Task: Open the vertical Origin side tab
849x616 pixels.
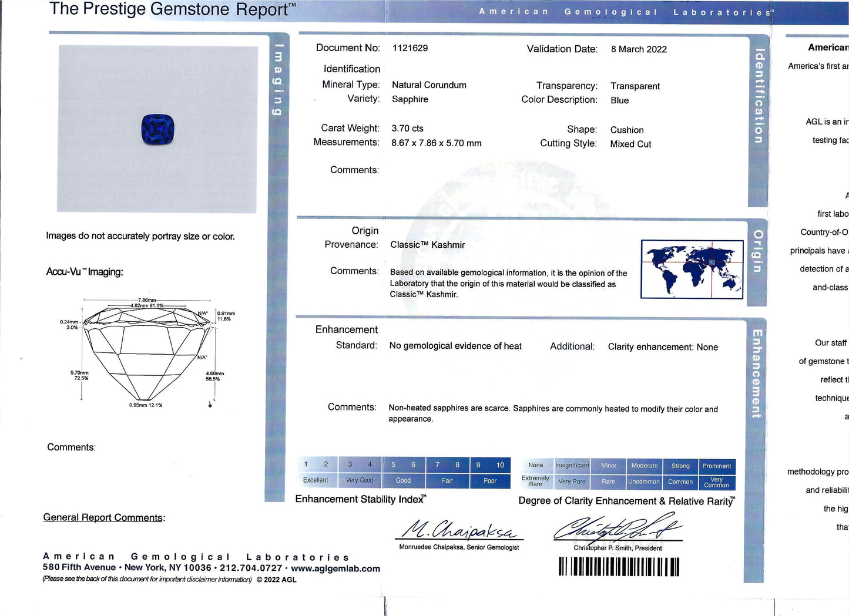Action: click(x=757, y=251)
